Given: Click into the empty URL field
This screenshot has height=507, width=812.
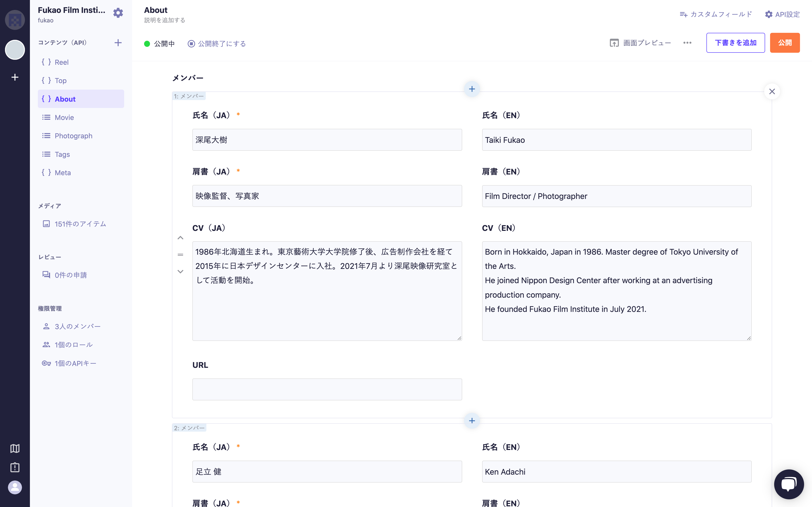Looking at the screenshot, I should coord(327,389).
